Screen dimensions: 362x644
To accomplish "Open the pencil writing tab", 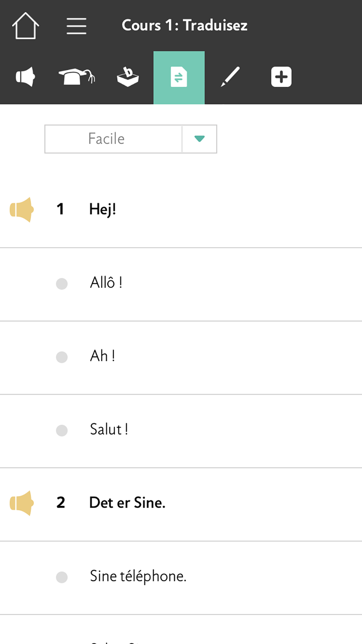I will (230, 77).
